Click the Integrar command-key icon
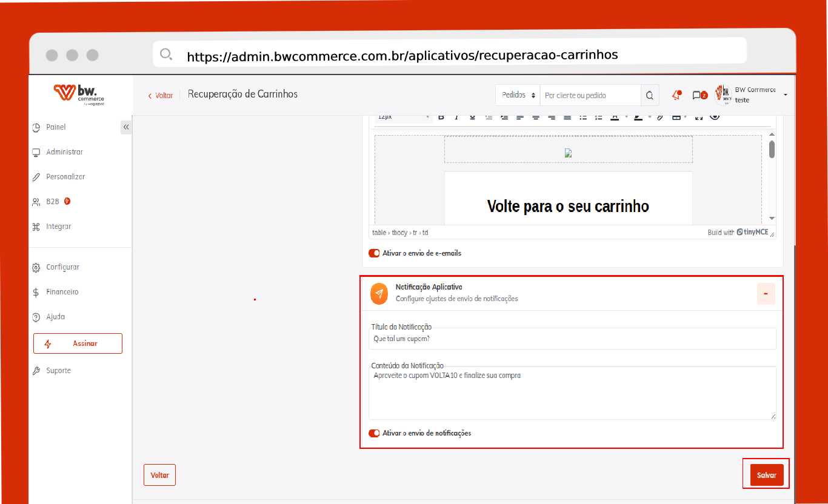The image size is (828, 504). [x=36, y=227]
